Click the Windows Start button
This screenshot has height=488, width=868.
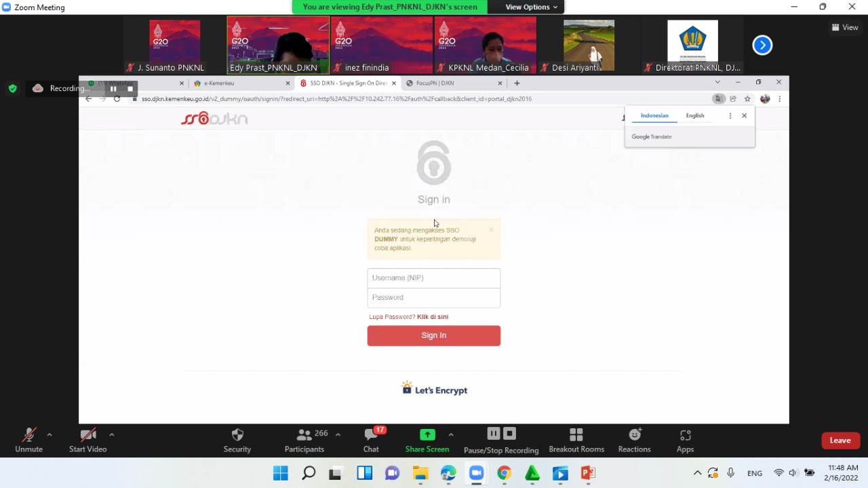[280, 473]
